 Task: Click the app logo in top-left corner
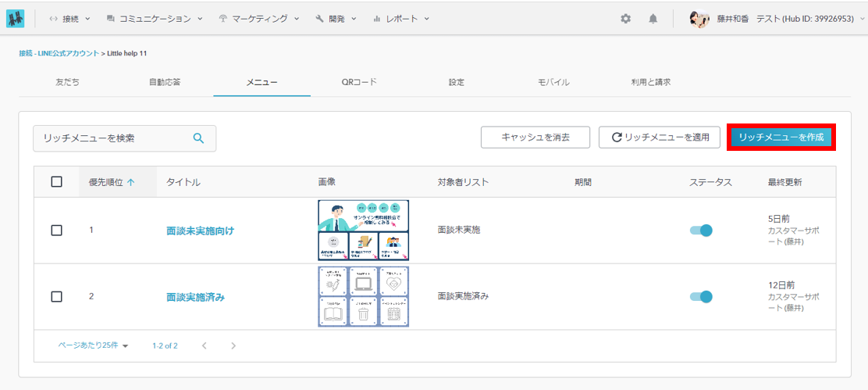(x=16, y=18)
